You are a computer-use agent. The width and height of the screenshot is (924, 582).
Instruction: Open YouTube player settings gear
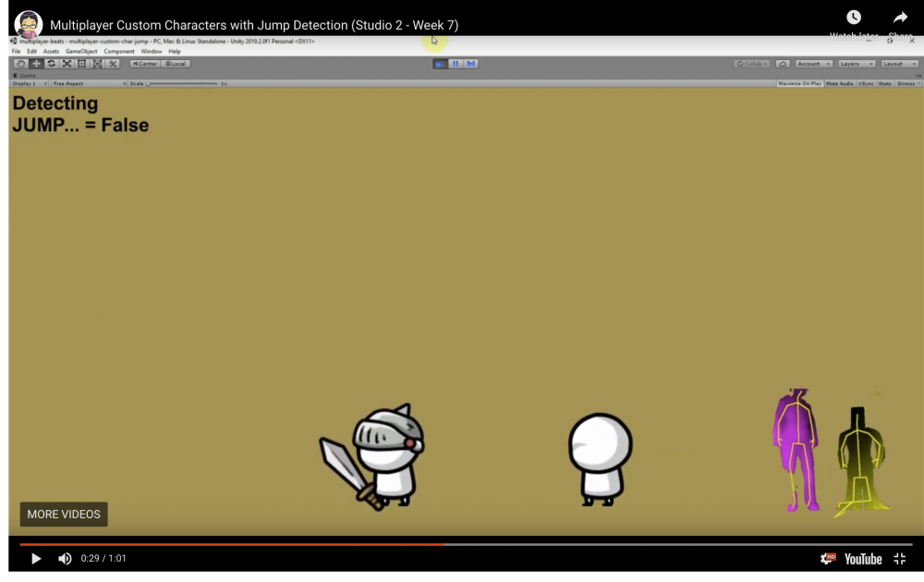pos(827,558)
